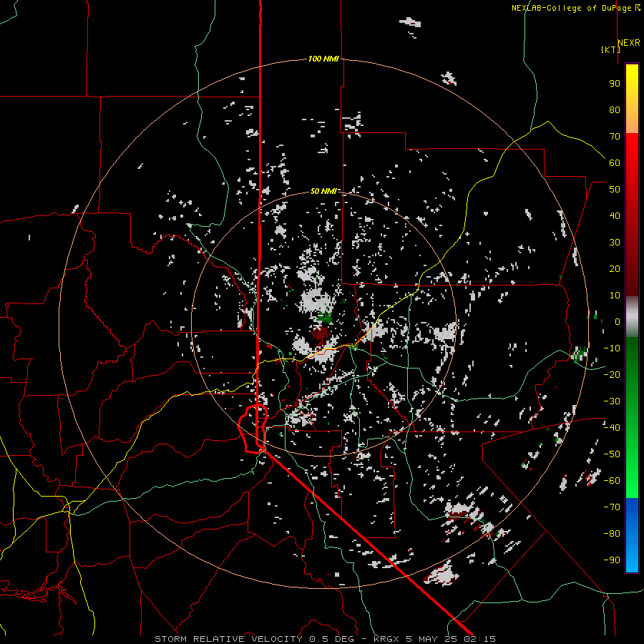Pick the blue bottom segment of color bar
Screen dimensions: 644x644
(x=632, y=535)
